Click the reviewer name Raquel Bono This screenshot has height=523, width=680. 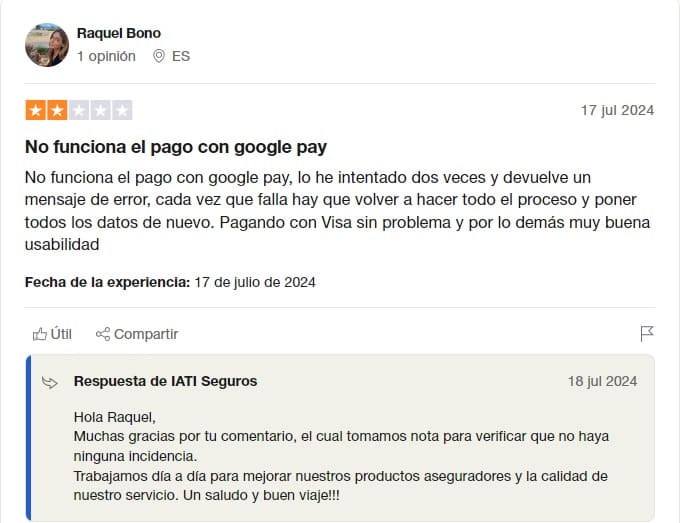[119, 33]
